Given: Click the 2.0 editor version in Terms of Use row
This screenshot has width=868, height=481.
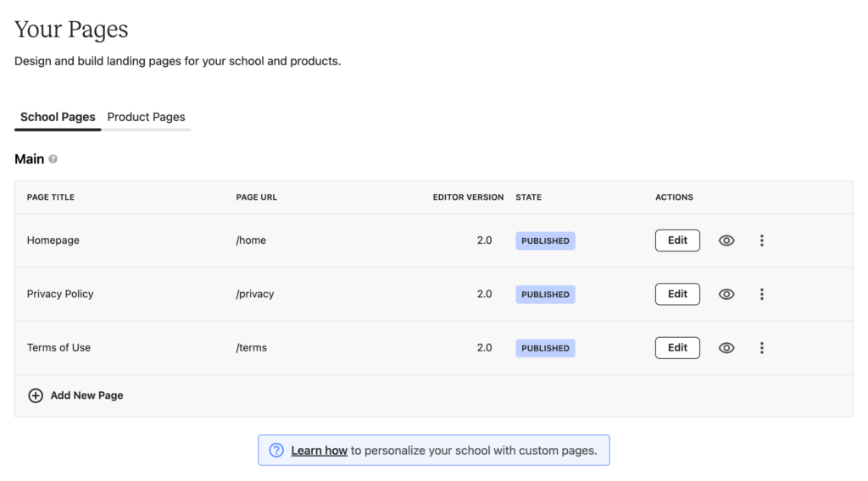Looking at the screenshot, I should (484, 348).
